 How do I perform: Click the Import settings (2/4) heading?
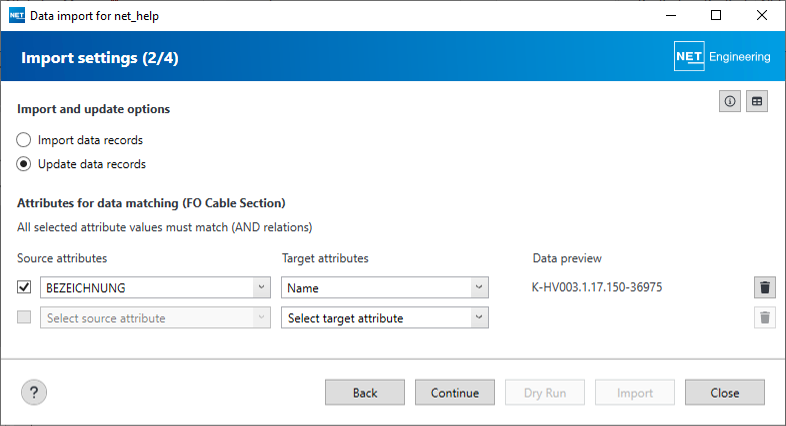100,58
